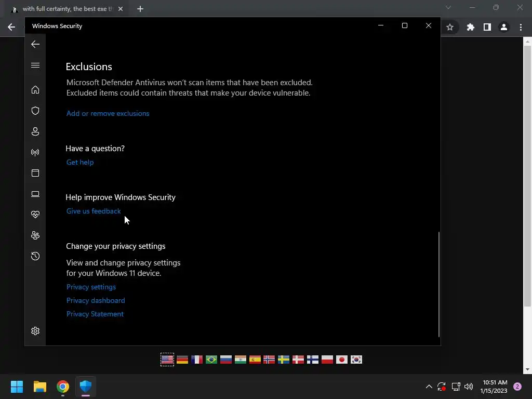Screen dimensions: 532x399
Task: Select the Russian flag
Action: [x=226, y=360]
